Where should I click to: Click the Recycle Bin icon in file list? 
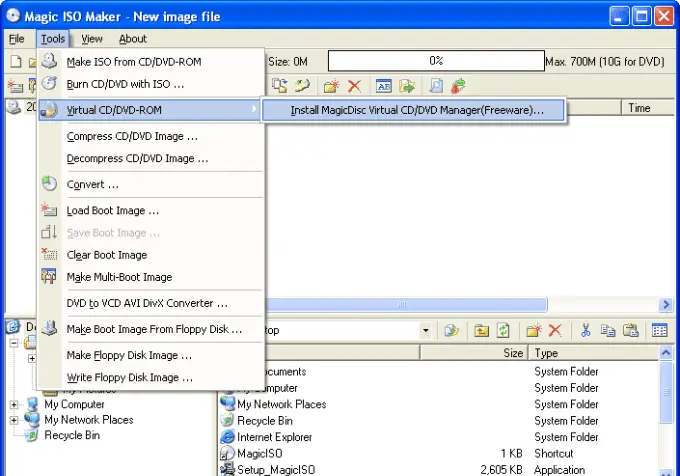[227, 421]
